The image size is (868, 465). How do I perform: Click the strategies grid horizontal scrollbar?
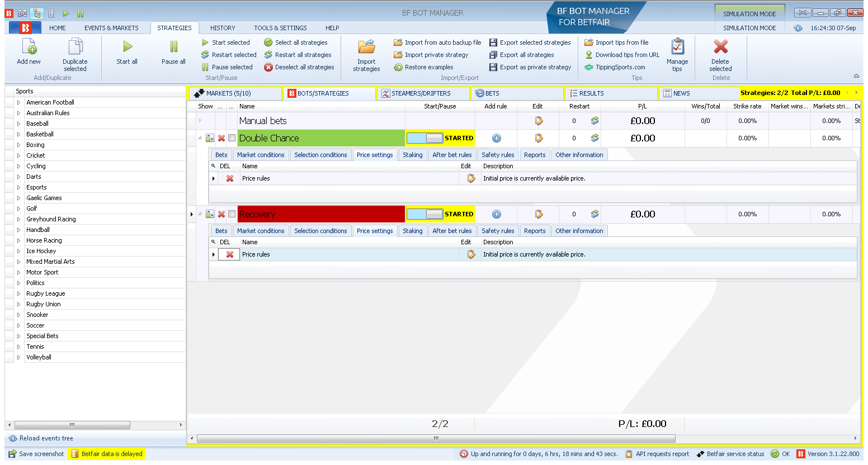click(436, 438)
